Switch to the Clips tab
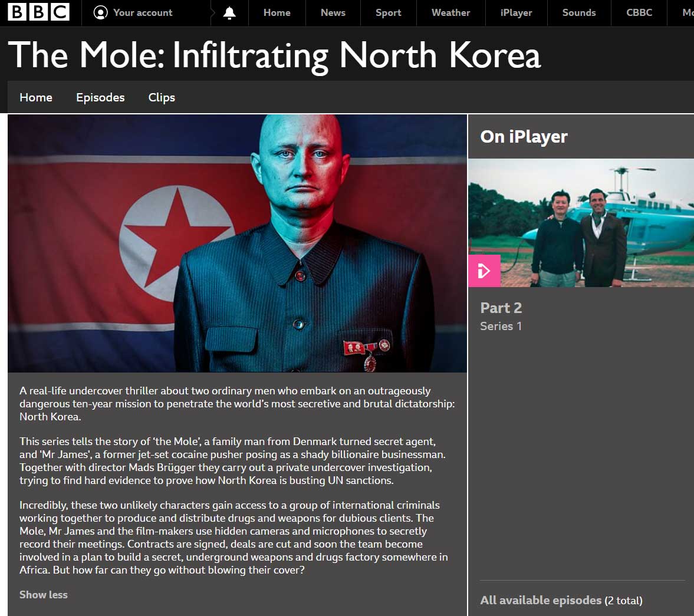694x616 pixels. 161,97
